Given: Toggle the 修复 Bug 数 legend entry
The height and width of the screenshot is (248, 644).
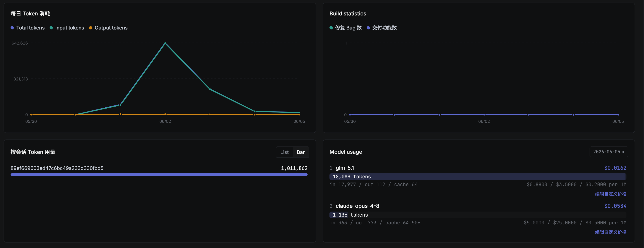Looking at the screenshot, I should coord(345,28).
